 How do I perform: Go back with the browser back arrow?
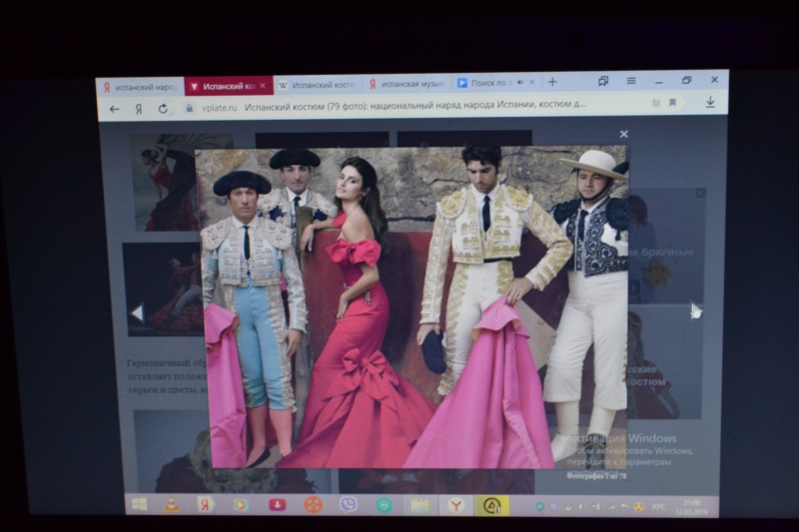tap(114, 109)
